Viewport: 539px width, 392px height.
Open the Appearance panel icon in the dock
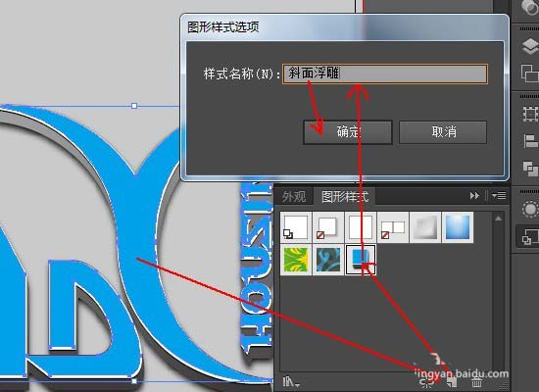530,210
